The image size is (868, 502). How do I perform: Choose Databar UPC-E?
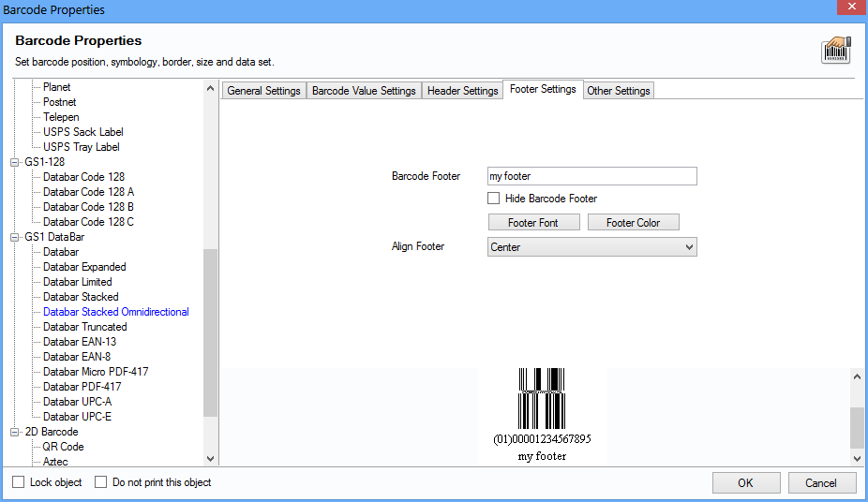[x=78, y=417]
